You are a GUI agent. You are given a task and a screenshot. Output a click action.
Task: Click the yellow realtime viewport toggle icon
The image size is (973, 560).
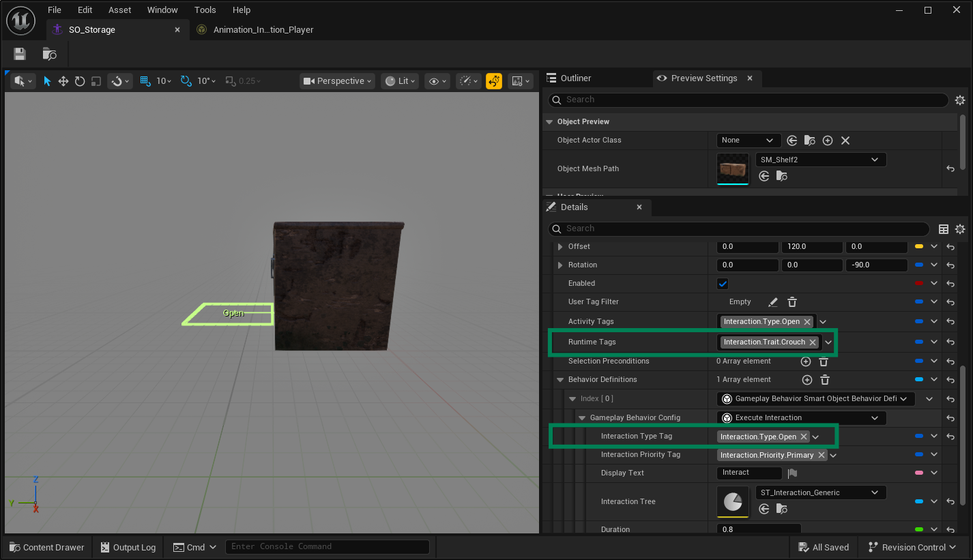tap(494, 80)
